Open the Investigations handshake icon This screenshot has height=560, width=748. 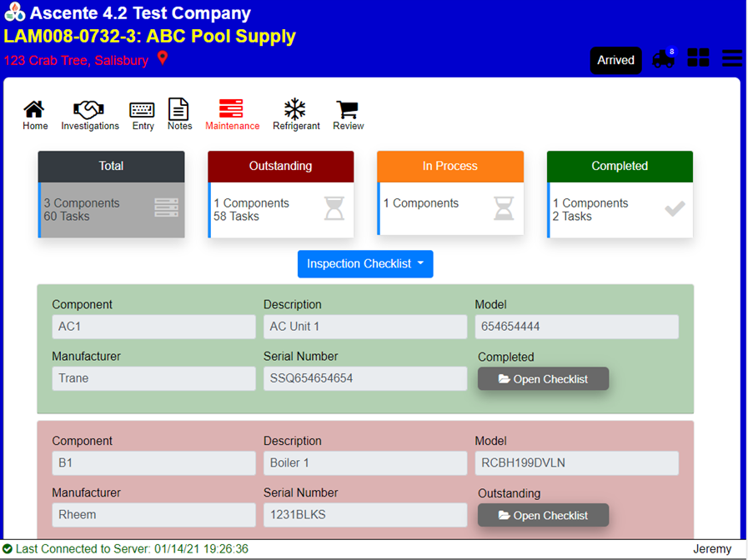89,110
